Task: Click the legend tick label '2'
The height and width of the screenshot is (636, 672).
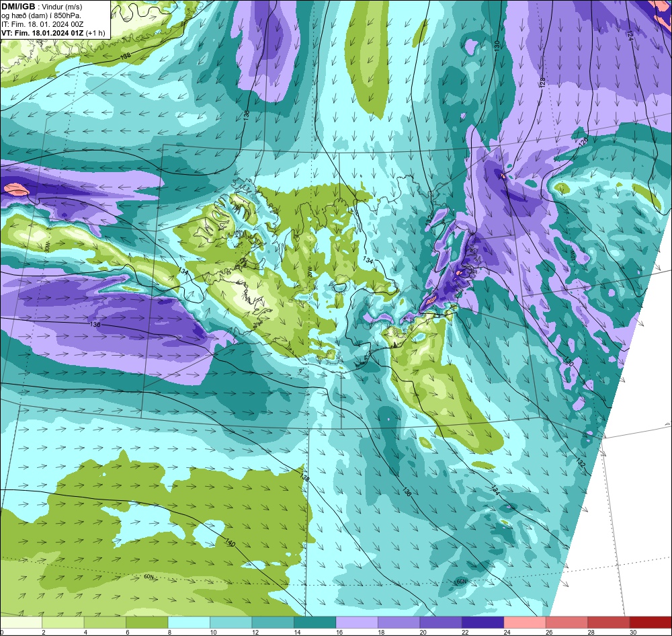Action: 44,632
